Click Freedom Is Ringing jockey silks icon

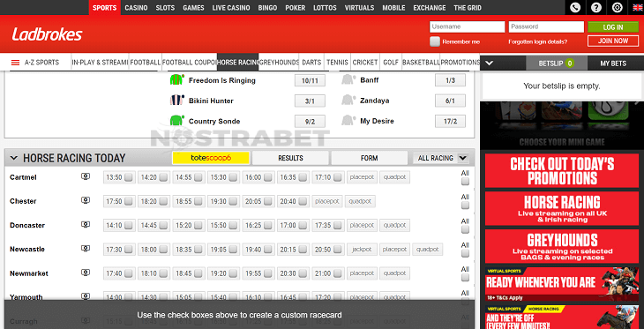coord(176,79)
